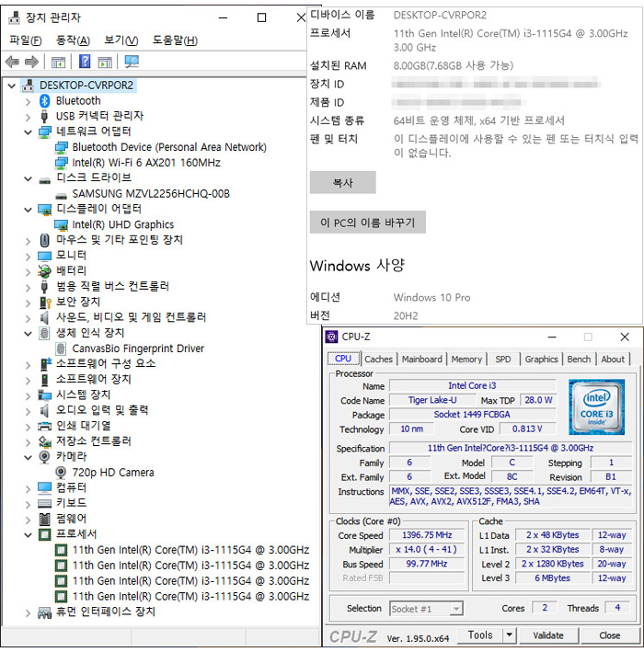
Task: Switch to the SPD tab in CPU-Z
Action: click(x=503, y=359)
